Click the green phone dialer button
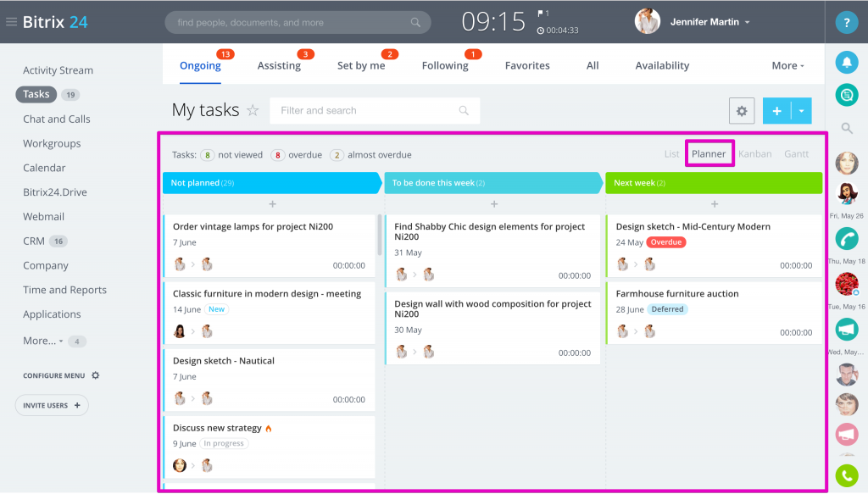The height and width of the screenshot is (494, 868). pos(847,475)
